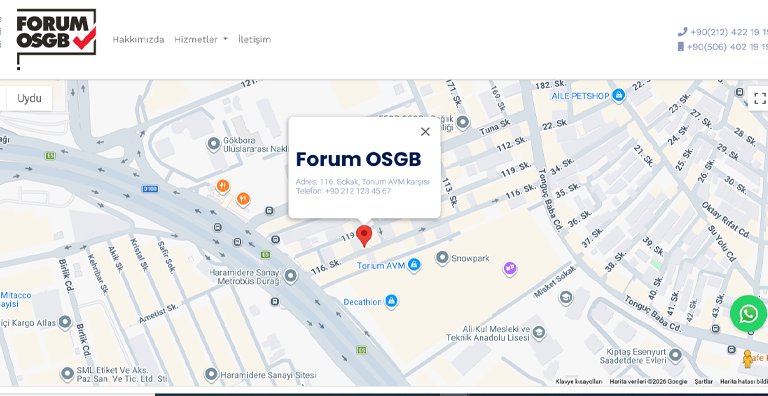Open the WhatsApp chat button
Screen dimensions: 768x396
coord(748,314)
